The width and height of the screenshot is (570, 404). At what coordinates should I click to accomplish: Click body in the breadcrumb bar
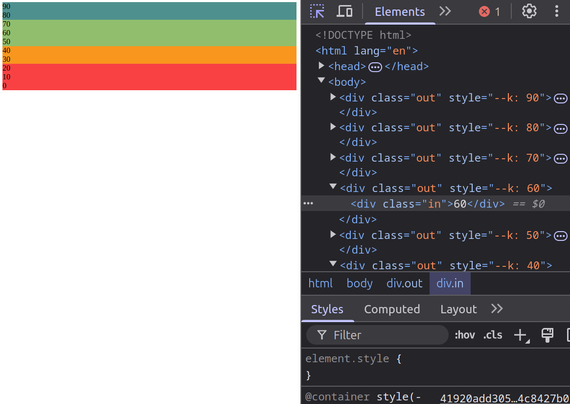[x=360, y=283]
